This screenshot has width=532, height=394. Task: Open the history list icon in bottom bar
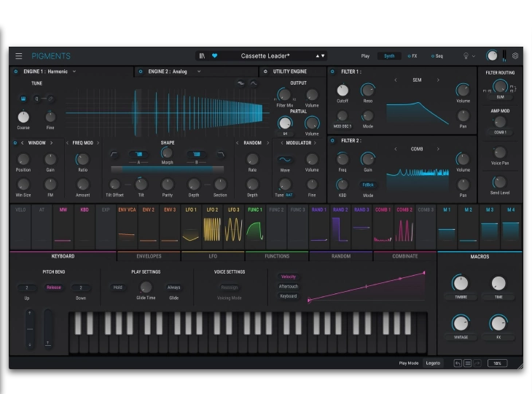pos(468,363)
